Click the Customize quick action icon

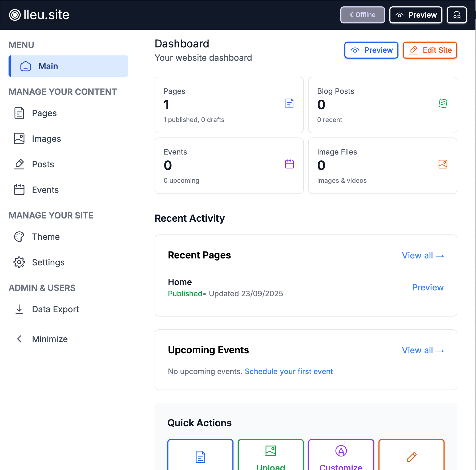341,451
